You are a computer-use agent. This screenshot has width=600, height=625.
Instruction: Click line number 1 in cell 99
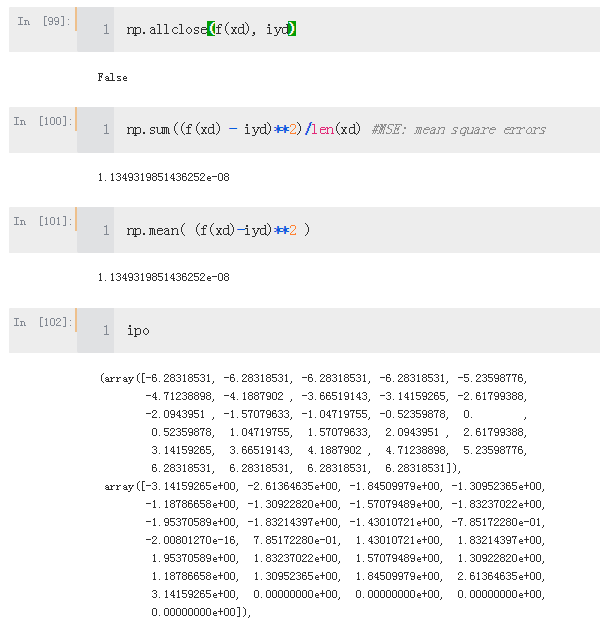[106, 29]
